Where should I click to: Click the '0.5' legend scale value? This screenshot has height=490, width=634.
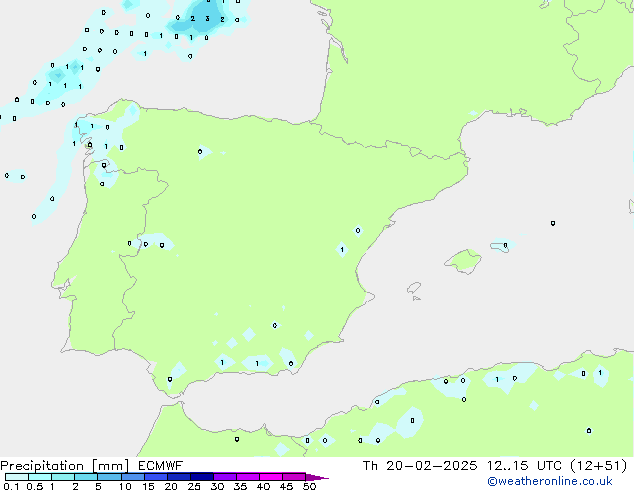(35, 486)
